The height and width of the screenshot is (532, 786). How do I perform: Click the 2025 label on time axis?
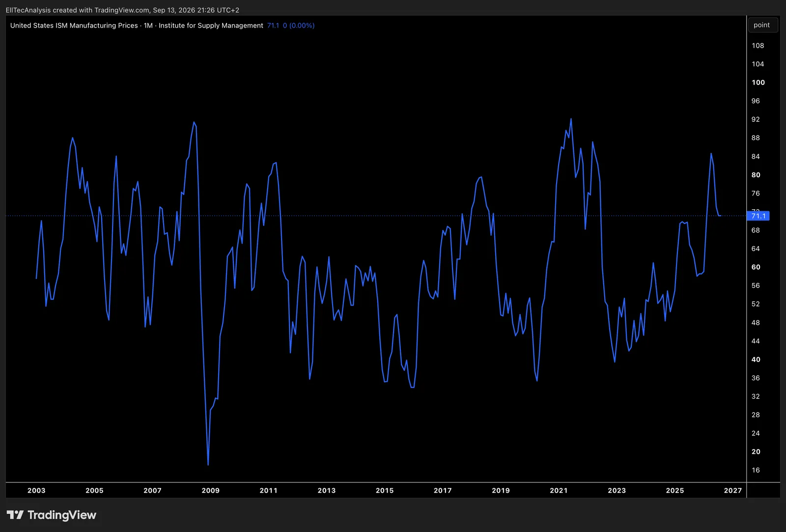coord(675,490)
